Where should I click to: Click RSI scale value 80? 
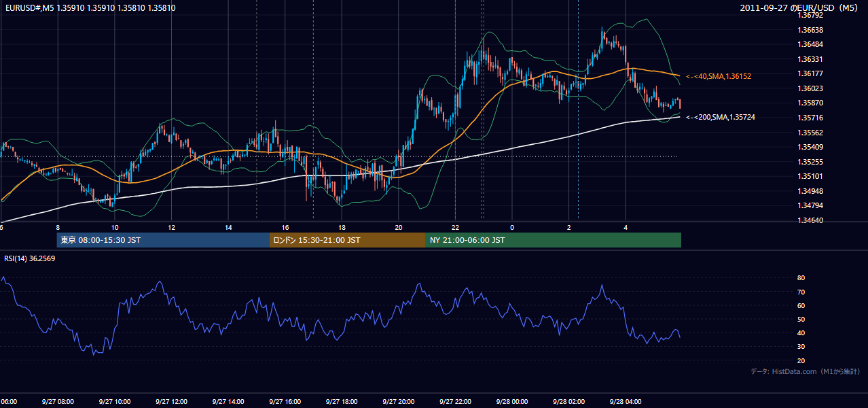[801, 278]
